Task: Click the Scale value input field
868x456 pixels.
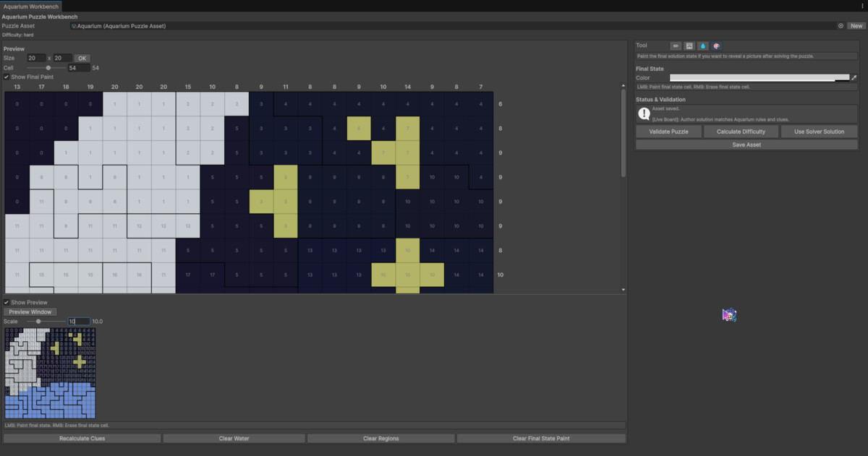Action: [79, 321]
